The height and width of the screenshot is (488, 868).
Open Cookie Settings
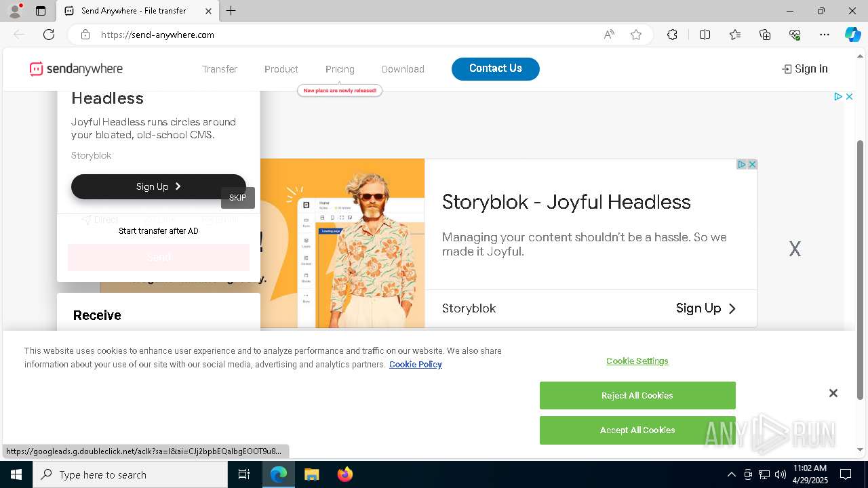pyautogui.click(x=637, y=361)
